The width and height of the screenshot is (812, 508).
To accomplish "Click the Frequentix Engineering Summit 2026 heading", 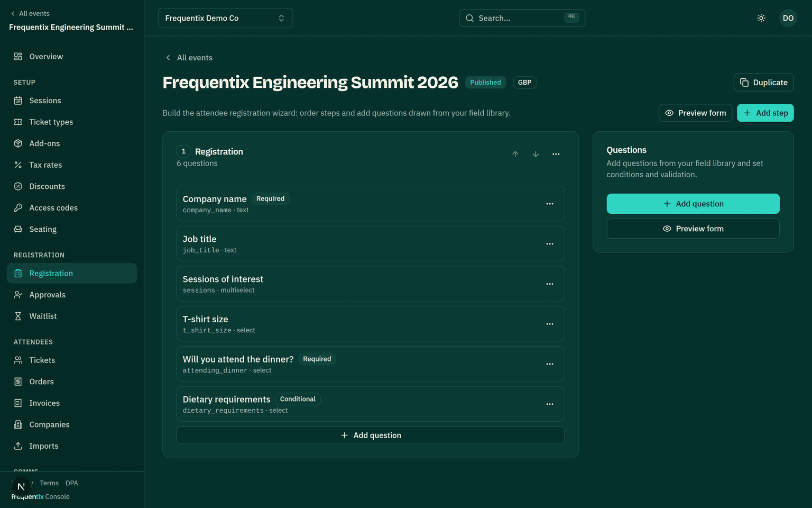I will click(310, 83).
